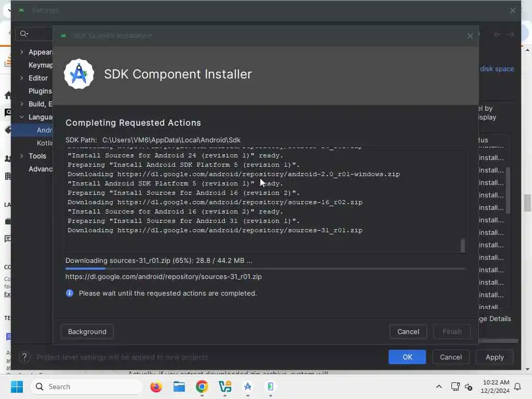Open Google Chrome from the taskbar
This screenshot has height=399, width=532.
pyautogui.click(x=202, y=387)
